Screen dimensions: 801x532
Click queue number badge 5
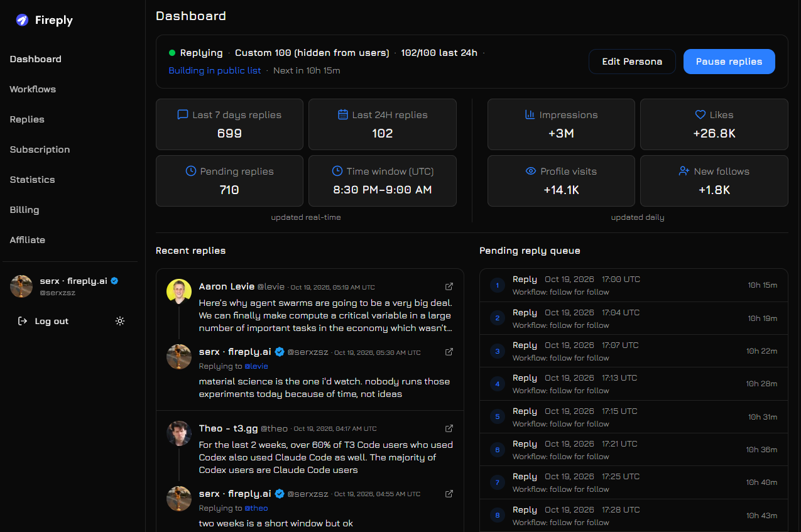(498, 416)
